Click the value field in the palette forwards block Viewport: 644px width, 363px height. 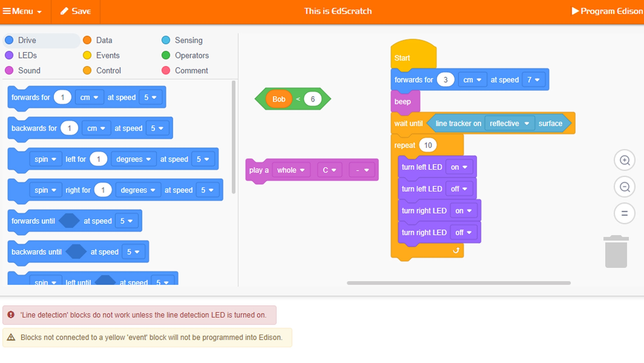62,97
